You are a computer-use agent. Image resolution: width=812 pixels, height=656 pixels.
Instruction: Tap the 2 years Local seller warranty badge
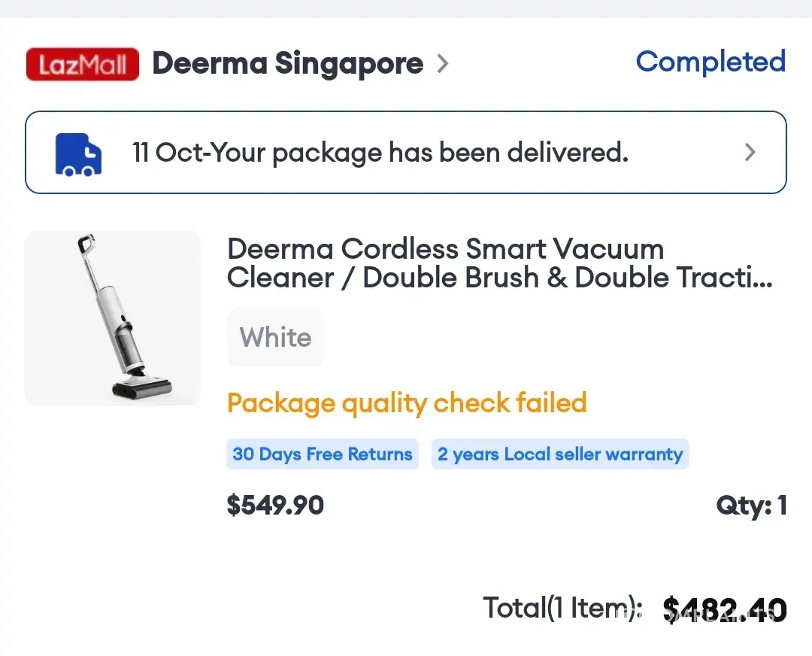(560, 454)
